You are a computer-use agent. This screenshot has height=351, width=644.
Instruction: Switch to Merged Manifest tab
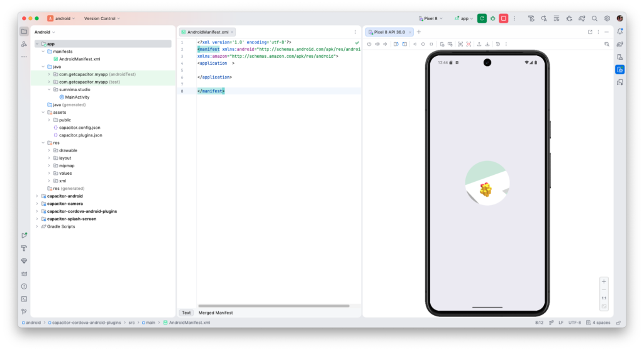click(x=216, y=313)
